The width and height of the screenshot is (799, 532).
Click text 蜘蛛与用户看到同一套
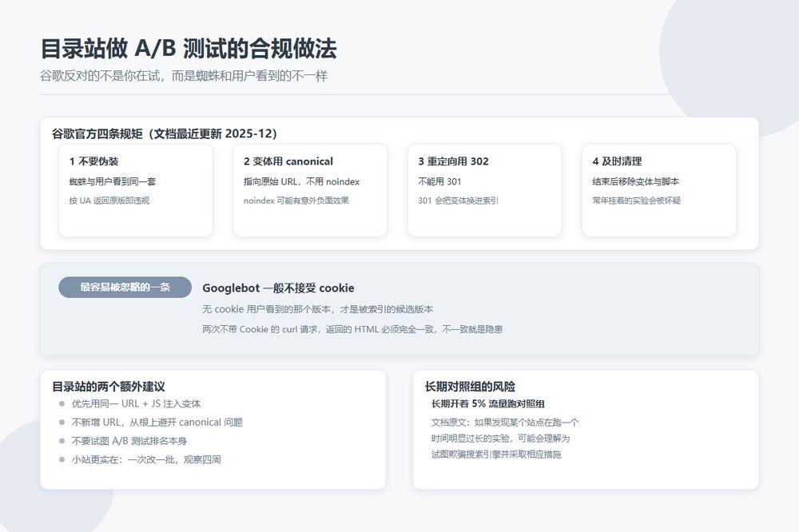click(113, 181)
